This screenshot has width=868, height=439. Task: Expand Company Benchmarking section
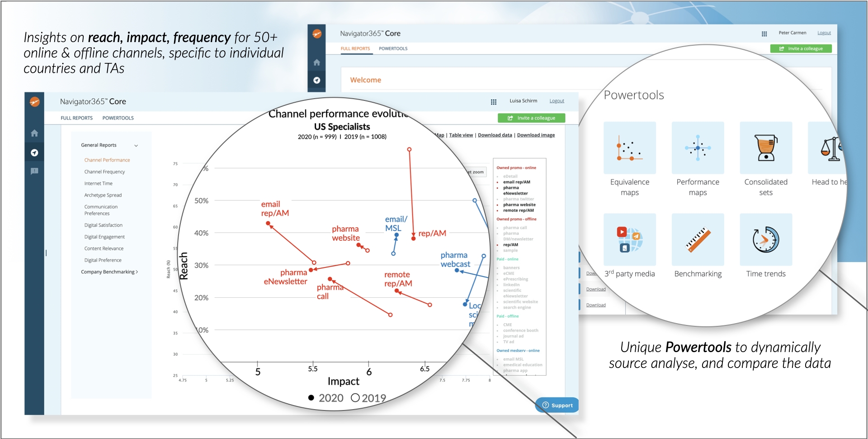(x=109, y=272)
